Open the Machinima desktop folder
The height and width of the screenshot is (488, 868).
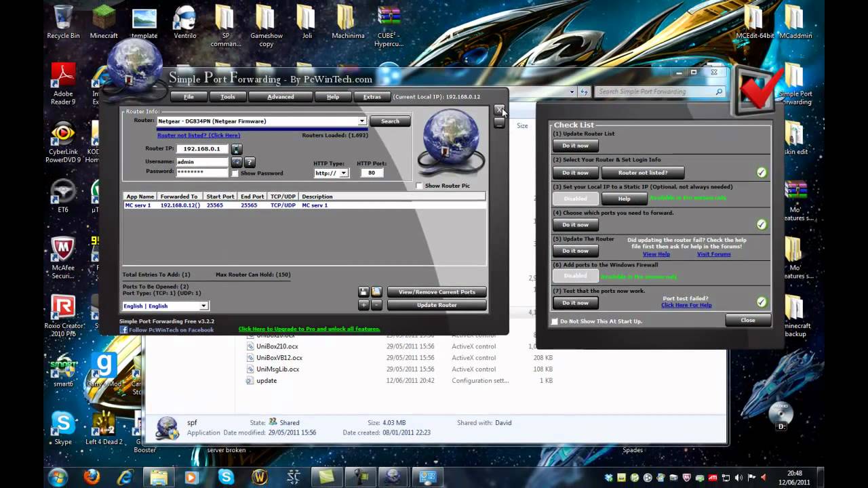(348, 22)
